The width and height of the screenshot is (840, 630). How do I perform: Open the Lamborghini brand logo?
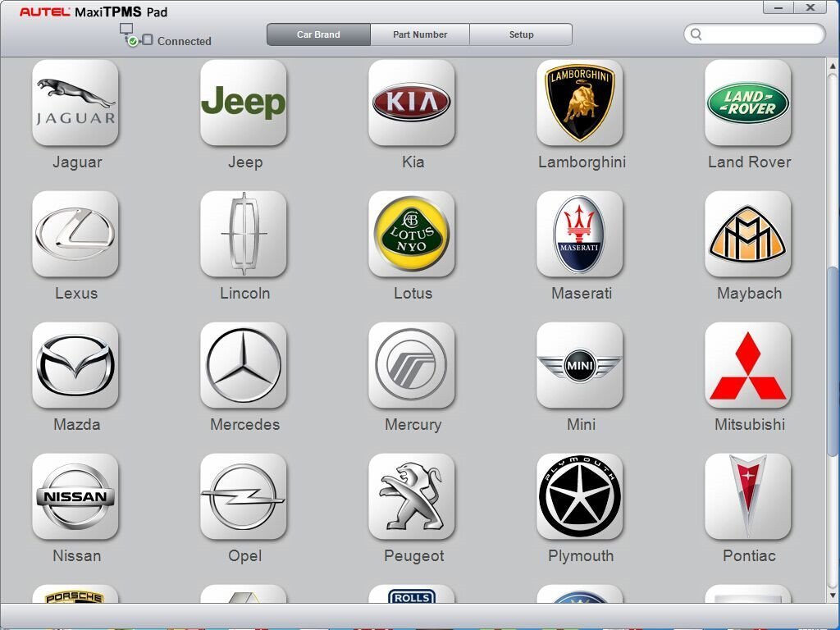click(x=580, y=103)
